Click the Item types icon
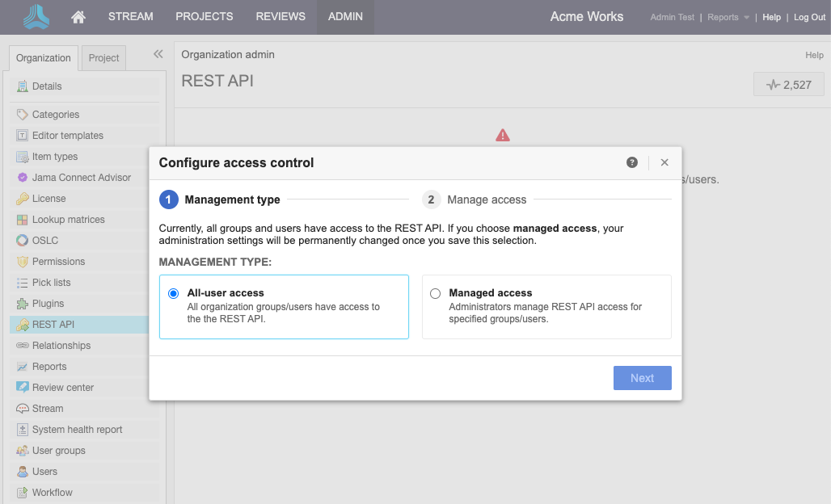Screen dimensions: 831x504 coord(23,157)
